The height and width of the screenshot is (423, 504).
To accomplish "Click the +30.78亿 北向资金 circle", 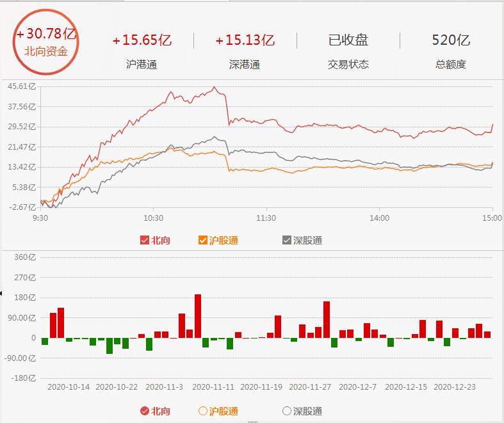I will [x=45, y=42].
